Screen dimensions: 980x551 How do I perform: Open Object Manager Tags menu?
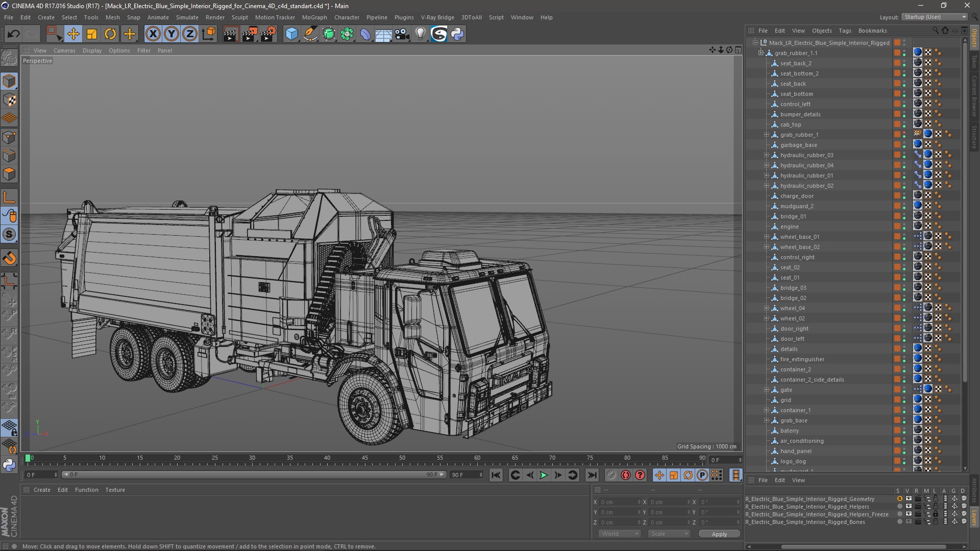pos(845,31)
